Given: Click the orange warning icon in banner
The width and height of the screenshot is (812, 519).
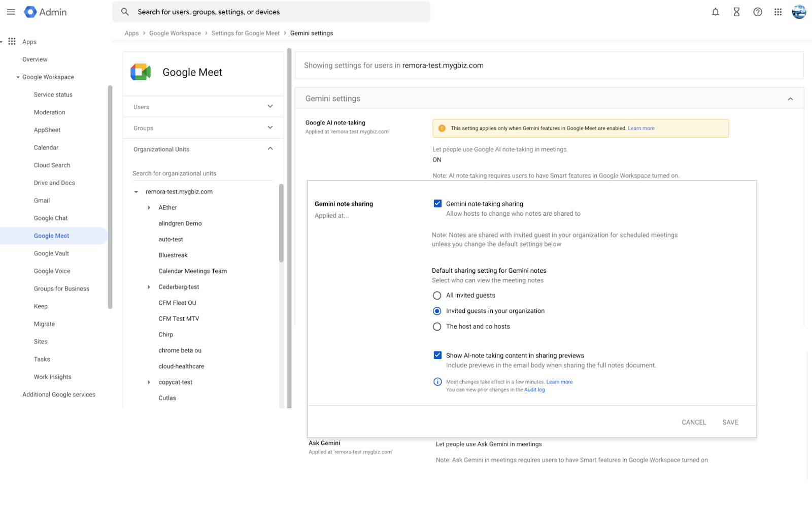Looking at the screenshot, I should (442, 128).
